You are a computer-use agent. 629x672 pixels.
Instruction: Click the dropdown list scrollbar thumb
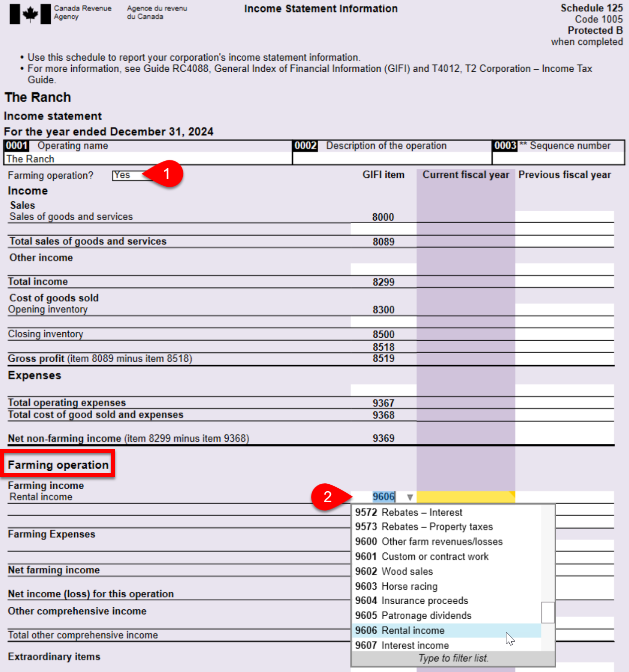pos(548,612)
